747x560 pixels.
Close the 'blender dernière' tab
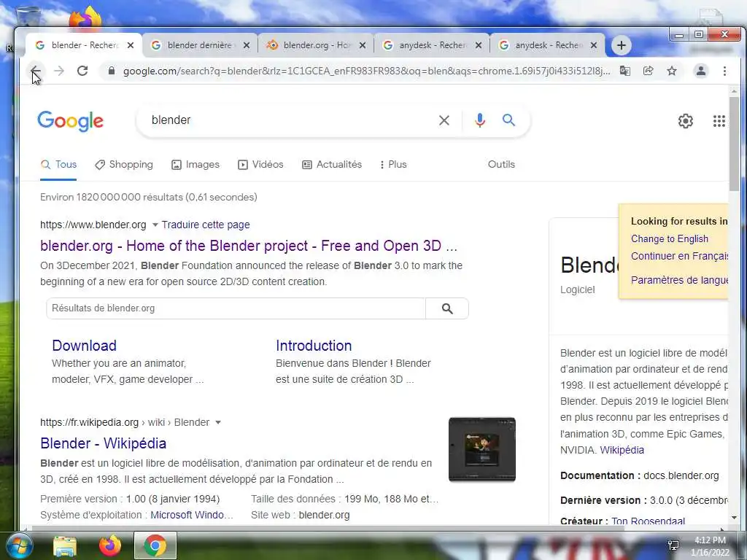coord(247,45)
